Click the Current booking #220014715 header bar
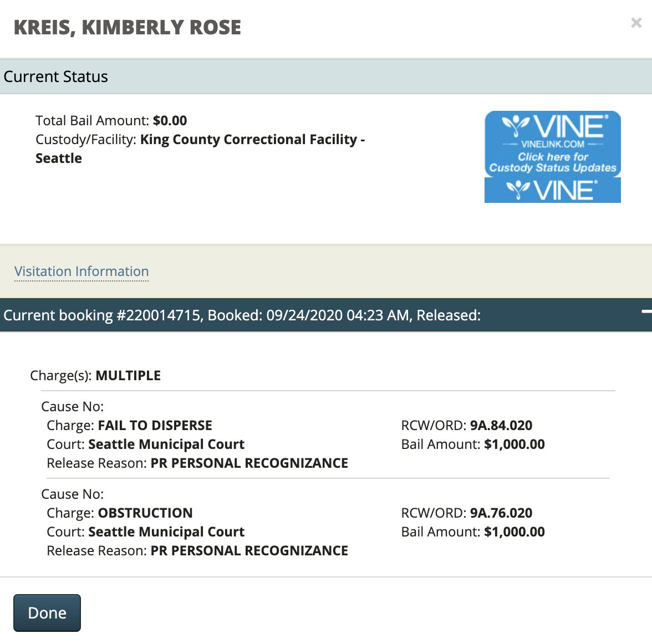The width and height of the screenshot is (652, 644). pyautogui.click(x=242, y=315)
